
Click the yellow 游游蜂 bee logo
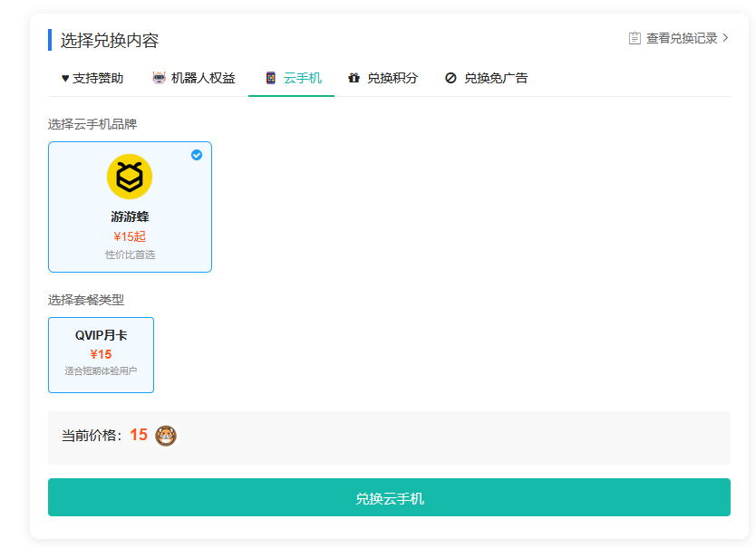[x=130, y=177]
